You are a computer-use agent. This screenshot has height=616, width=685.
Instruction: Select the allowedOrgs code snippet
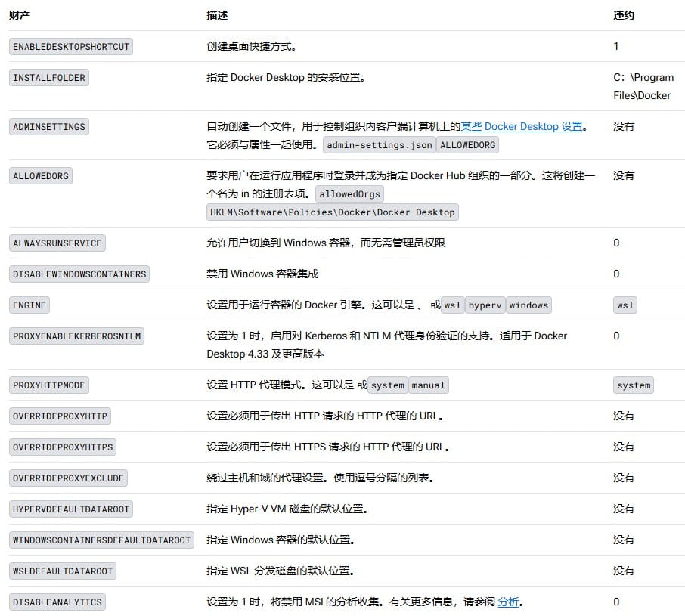(349, 195)
